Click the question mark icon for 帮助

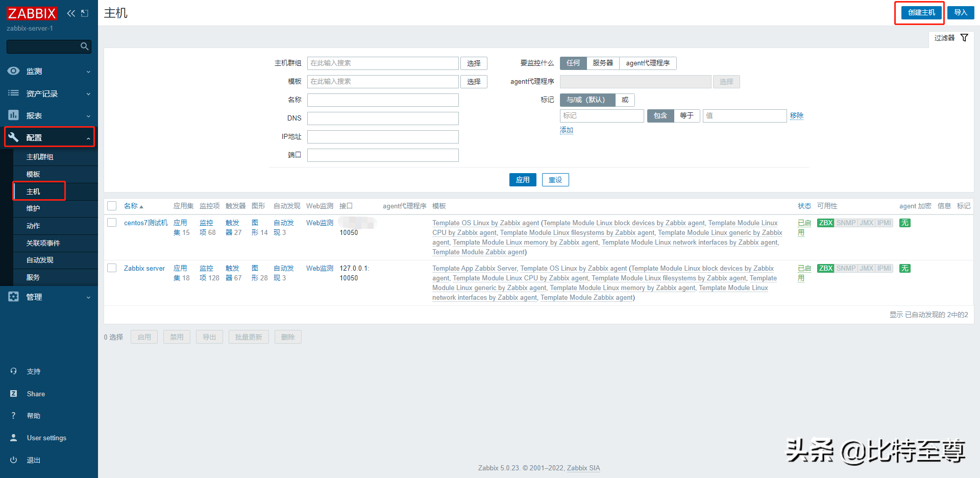(x=14, y=416)
